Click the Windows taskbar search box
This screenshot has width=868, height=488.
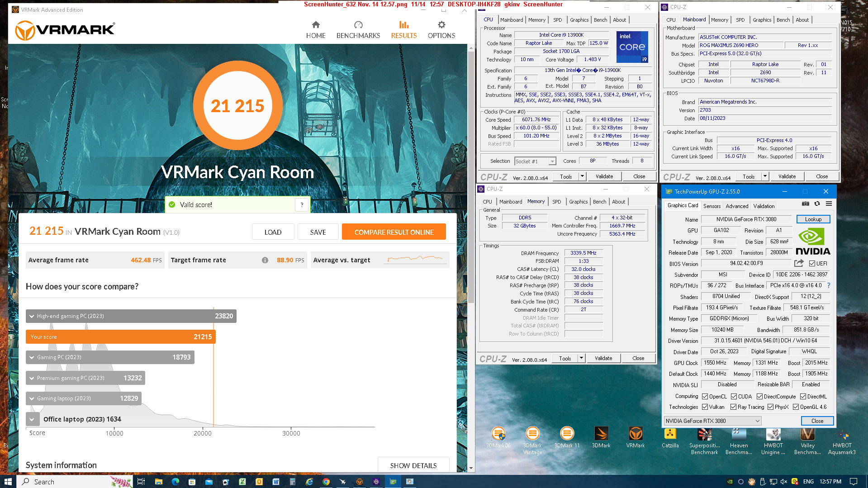tap(75, 482)
